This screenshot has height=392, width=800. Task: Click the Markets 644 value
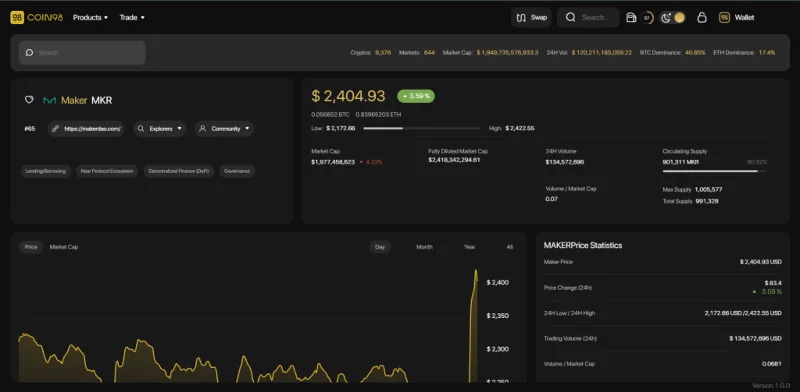pos(430,53)
